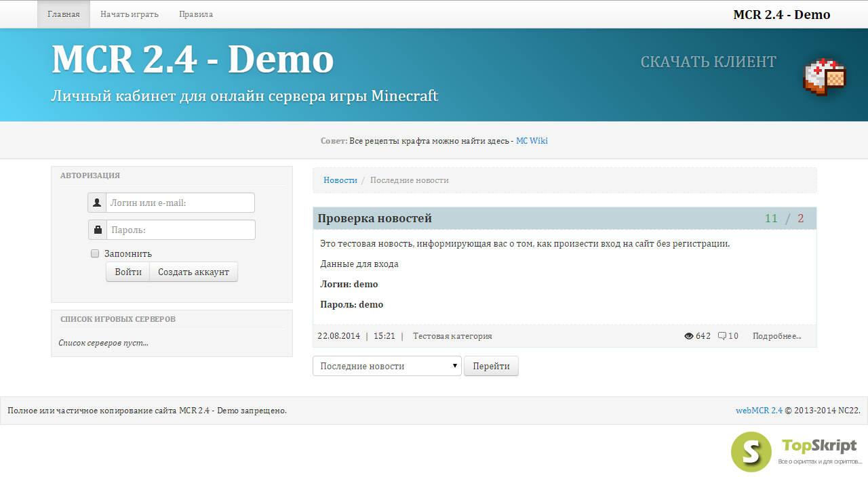868x477 pixels.
Task: Click СКАЧАТЬ КЛИЕНТ link
Action: click(x=709, y=62)
